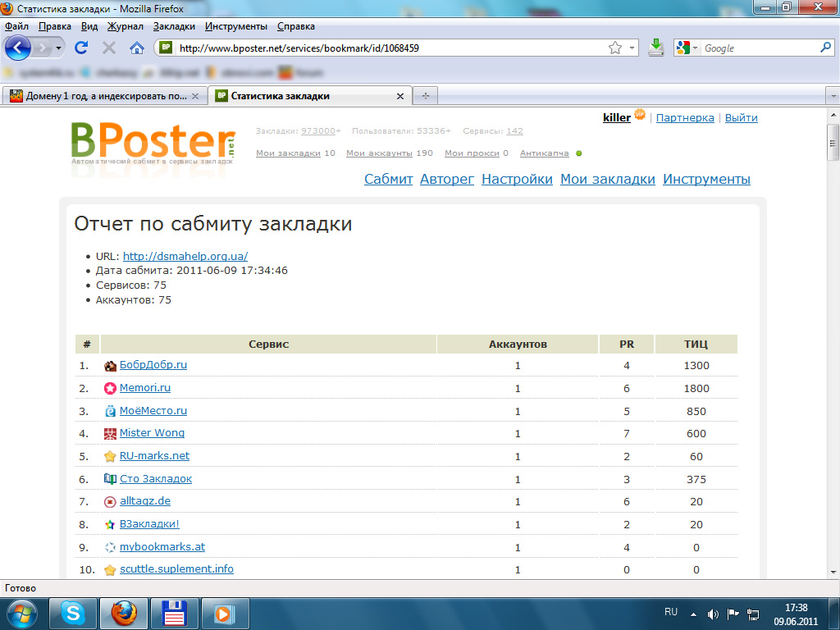Click the mybookmarks.at service icon
This screenshot has height=630, width=840.
point(110,547)
